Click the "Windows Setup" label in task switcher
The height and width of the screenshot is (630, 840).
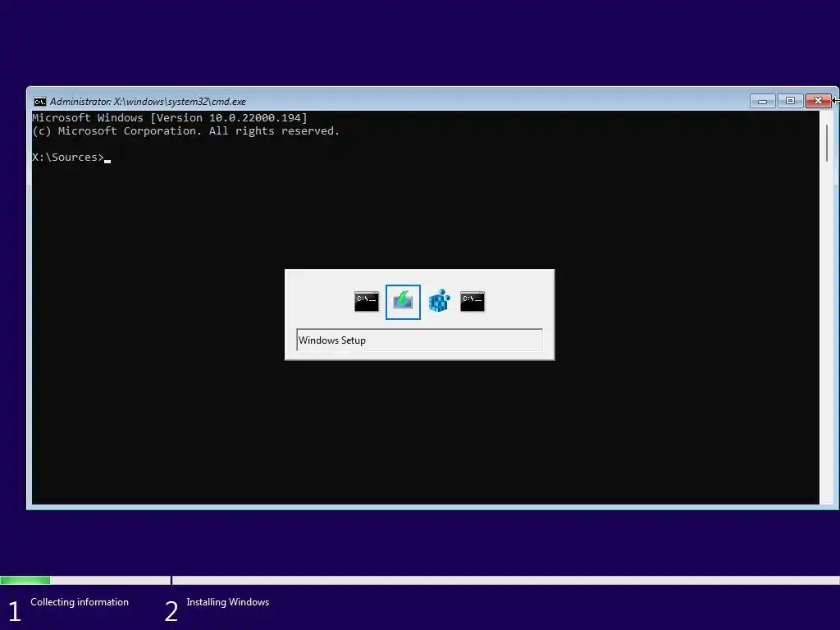pos(332,340)
